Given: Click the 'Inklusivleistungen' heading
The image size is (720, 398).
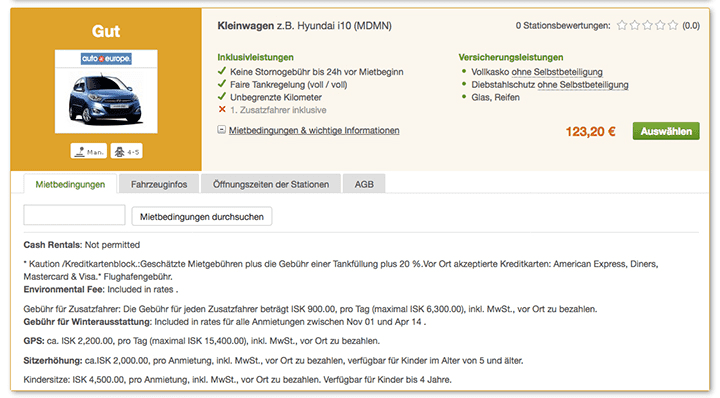Looking at the screenshot, I should click(255, 57).
